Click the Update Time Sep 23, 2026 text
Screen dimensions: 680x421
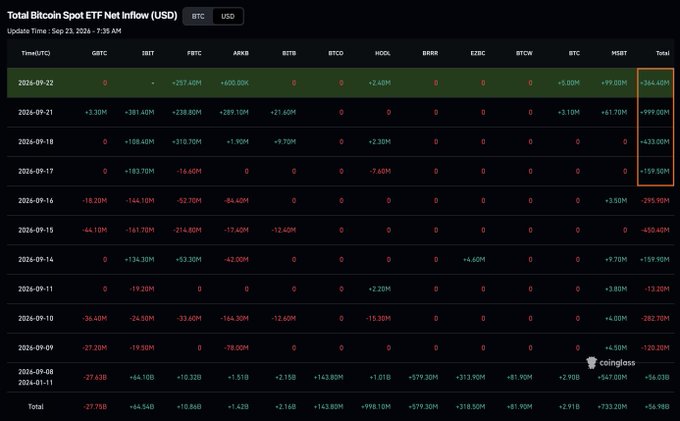pos(64,31)
